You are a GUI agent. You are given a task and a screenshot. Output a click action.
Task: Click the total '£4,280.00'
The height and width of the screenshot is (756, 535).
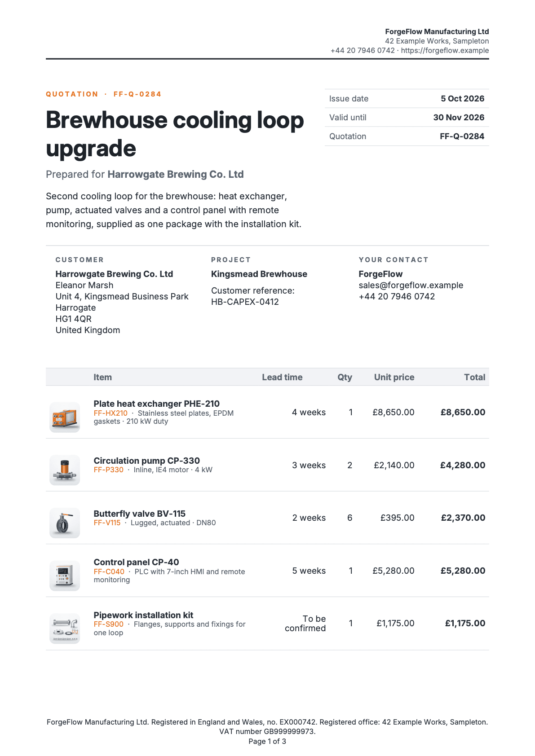click(463, 465)
